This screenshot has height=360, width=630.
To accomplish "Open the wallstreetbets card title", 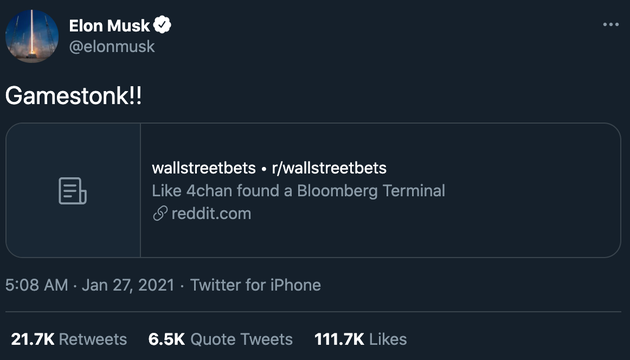I will [x=204, y=168].
